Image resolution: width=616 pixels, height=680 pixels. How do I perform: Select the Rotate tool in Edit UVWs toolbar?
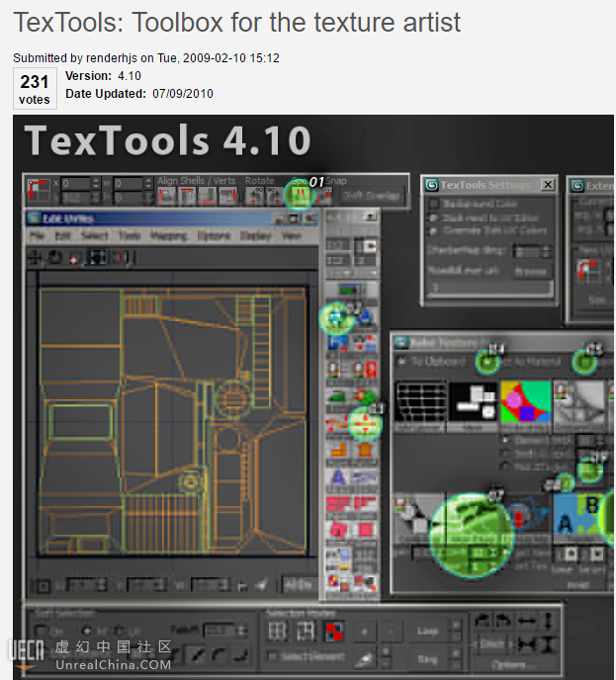tap(53, 258)
